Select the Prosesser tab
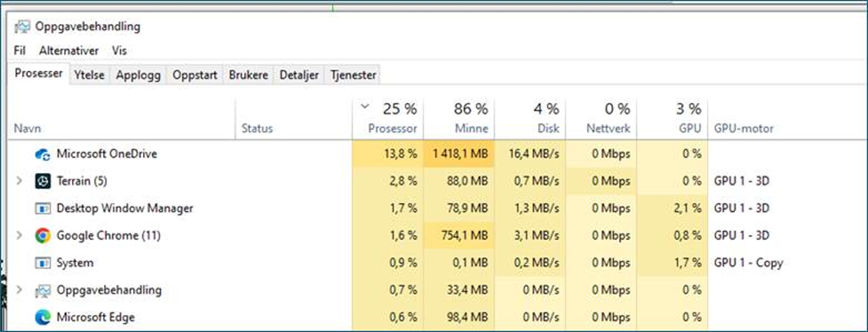Screen dimensions: 868x332 39,74
